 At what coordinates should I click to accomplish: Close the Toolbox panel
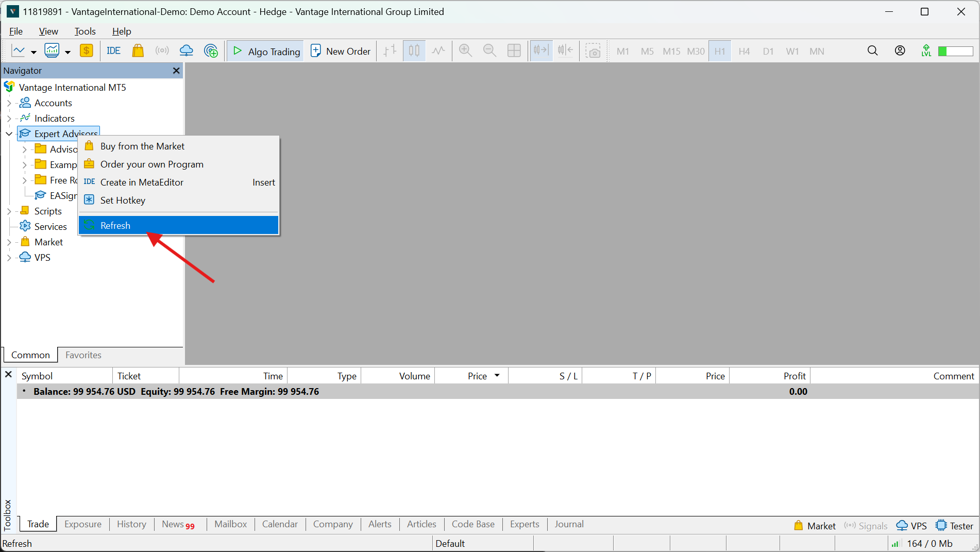[x=8, y=375]
